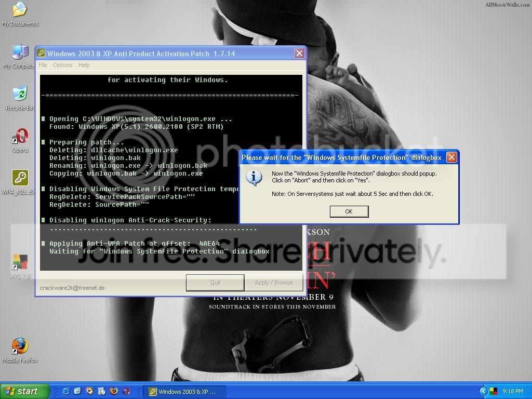Open the File menu in patch window
532x399 pixels.
[x=43, y=65]
